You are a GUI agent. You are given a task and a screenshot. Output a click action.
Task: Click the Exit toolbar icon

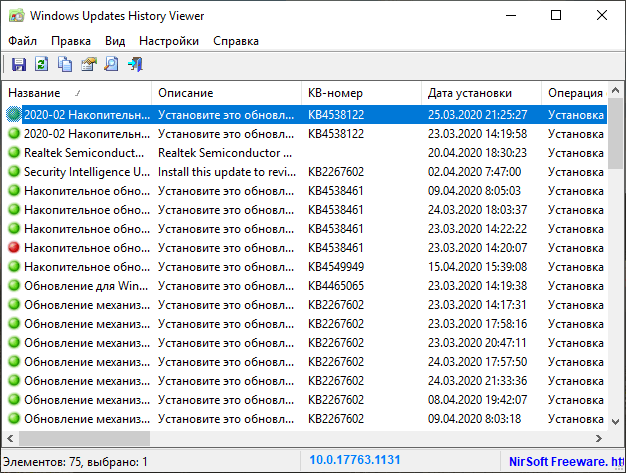(135, 64)
